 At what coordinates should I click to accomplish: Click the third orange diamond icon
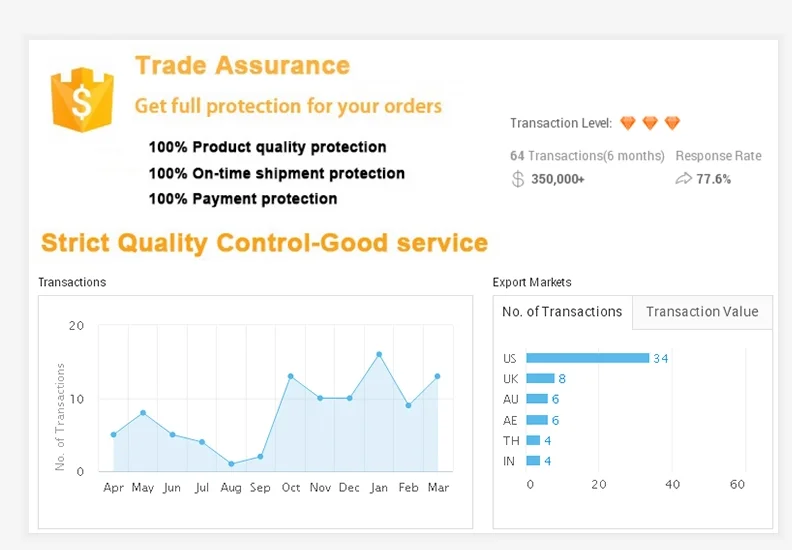(x=672, y=123)
